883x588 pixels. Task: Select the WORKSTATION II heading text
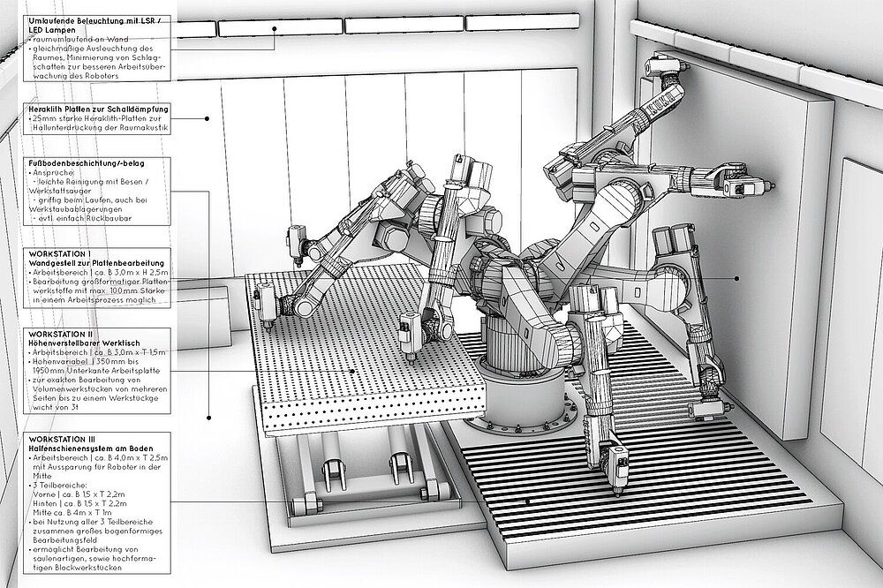coord(56,335)
